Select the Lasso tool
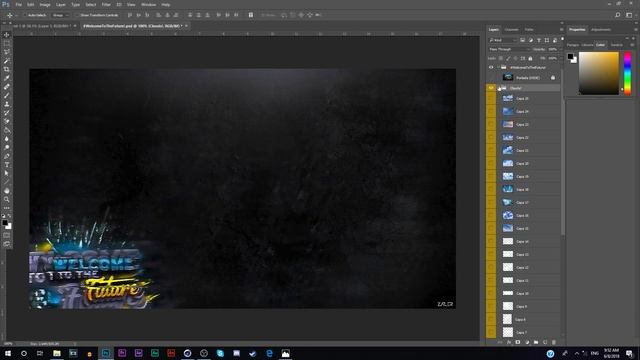This screenshot has height=360, width=640. coord(7,52)
